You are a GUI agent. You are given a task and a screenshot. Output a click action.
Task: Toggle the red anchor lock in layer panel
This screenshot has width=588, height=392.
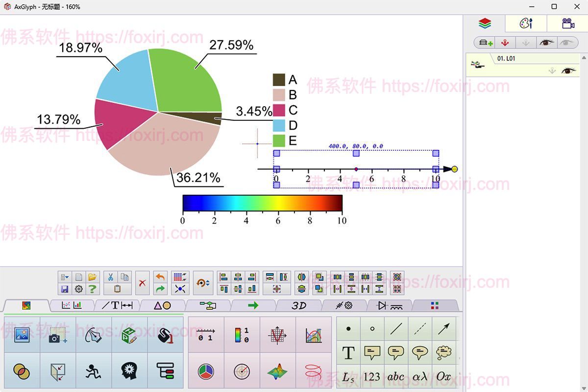tap(505, 43)
